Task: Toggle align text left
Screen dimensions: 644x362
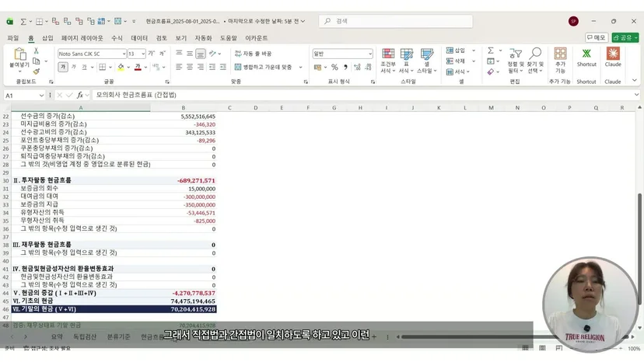Action: pyautogui.click(x=179, y=67)
